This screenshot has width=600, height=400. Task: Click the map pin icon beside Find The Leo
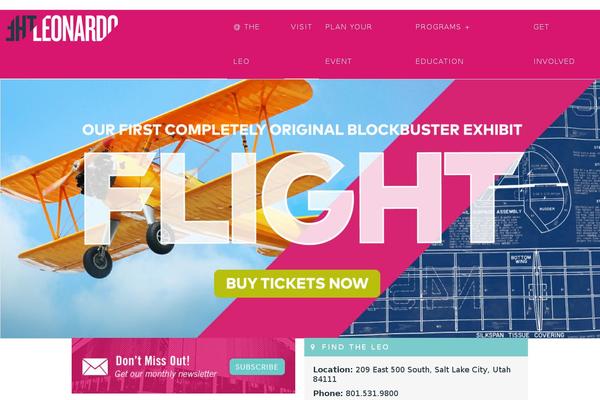click(313, 347)
